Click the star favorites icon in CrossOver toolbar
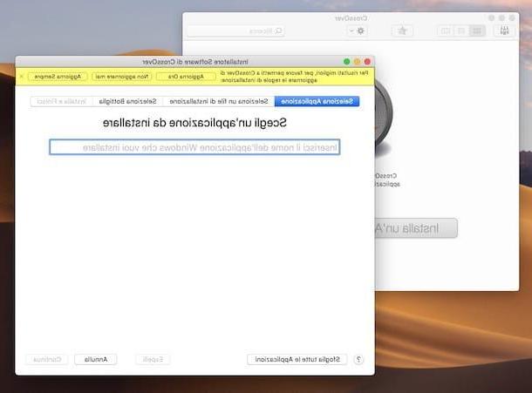The width and height of the screenshot is (532, 393). tap(402, 31)
